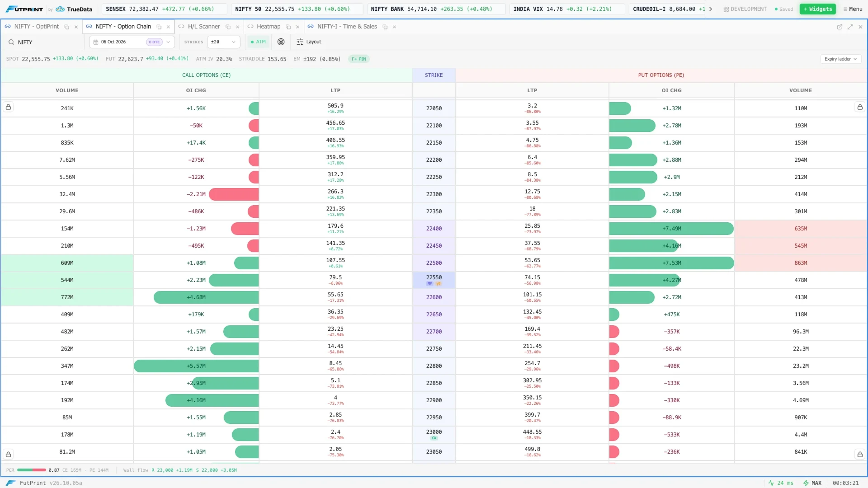Click the bottom-right lock icon at row 23050
Viewport: 868px width, 488px height.
(860, 454)
